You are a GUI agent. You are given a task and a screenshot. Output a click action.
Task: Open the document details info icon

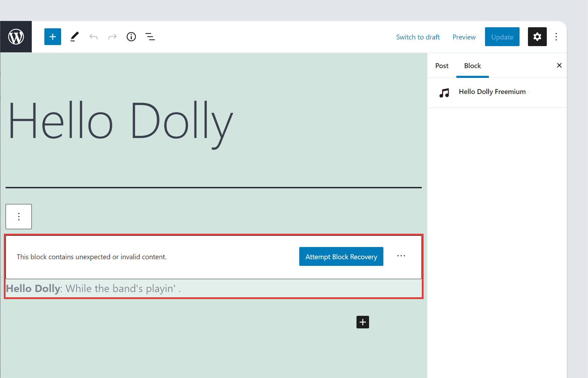coord(131,37)
